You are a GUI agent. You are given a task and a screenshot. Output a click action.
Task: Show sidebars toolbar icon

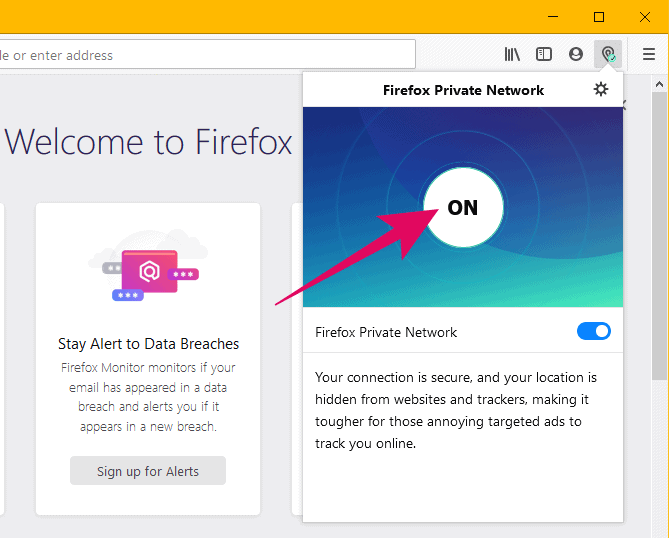point(544,54)
